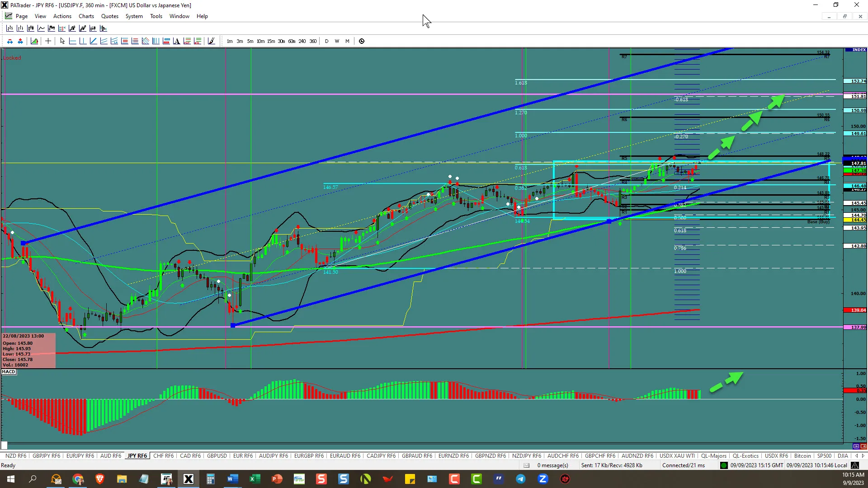The width and height of the screenshot is (868, 488).
Task: Switch chart to Daily (D) timeframe
Action: pos(327,41)
